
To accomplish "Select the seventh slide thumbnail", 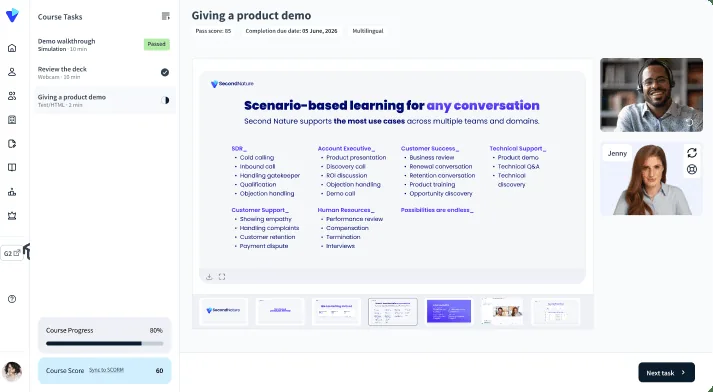I will [x=556, y=312].
